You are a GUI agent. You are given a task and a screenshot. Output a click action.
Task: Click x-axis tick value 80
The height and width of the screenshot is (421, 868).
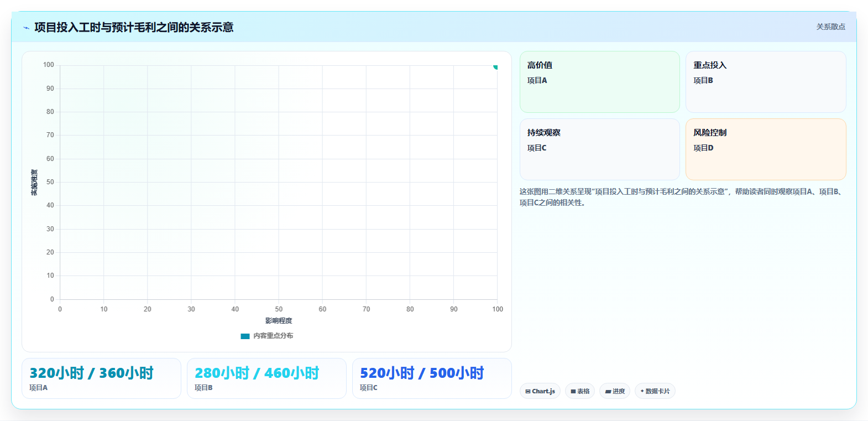[x=410, y=309]
